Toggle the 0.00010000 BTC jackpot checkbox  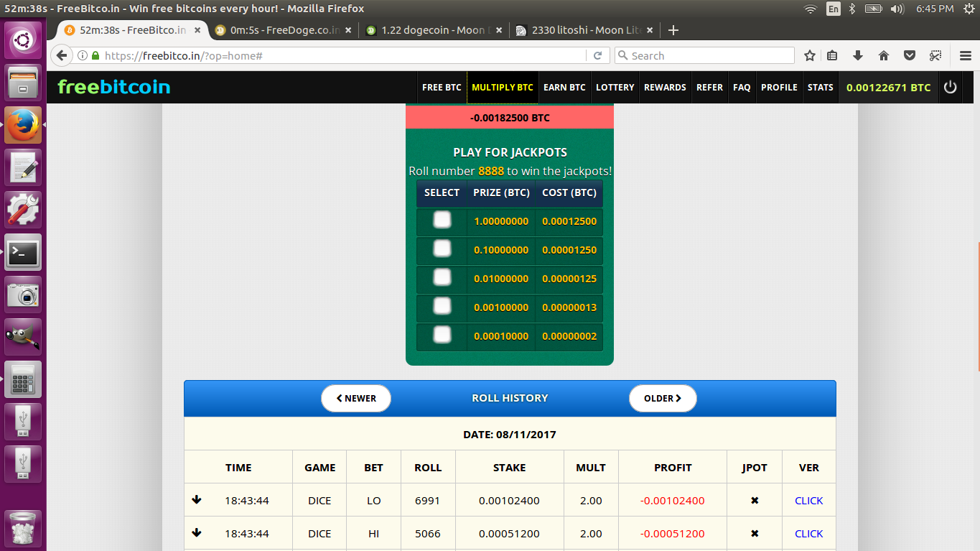coord(442,334)
